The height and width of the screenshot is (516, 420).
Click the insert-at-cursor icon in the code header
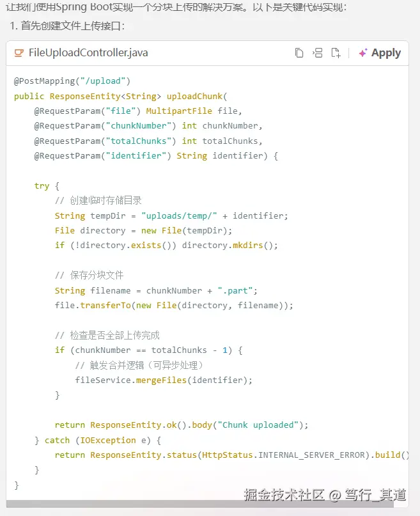click(317, 53)
